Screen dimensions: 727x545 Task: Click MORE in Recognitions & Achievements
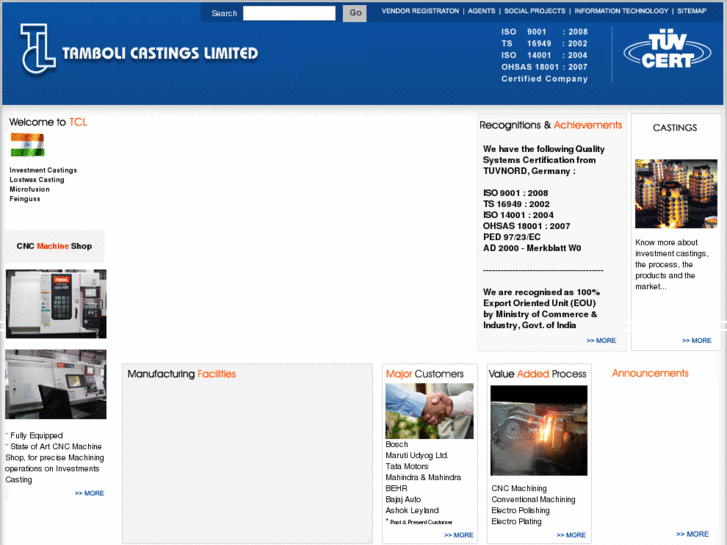click(601, 340)
